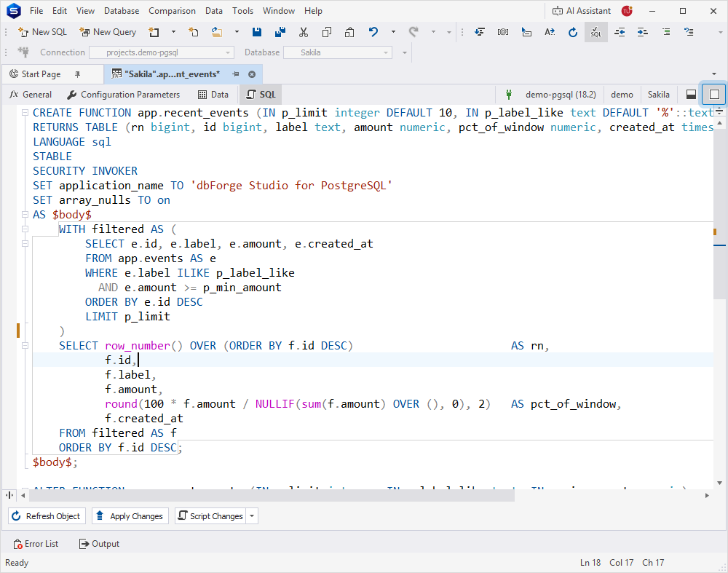Open the Comparison menu
This screenshot has height=573, width=728.
pyautogui.click(x=173, y=11)
